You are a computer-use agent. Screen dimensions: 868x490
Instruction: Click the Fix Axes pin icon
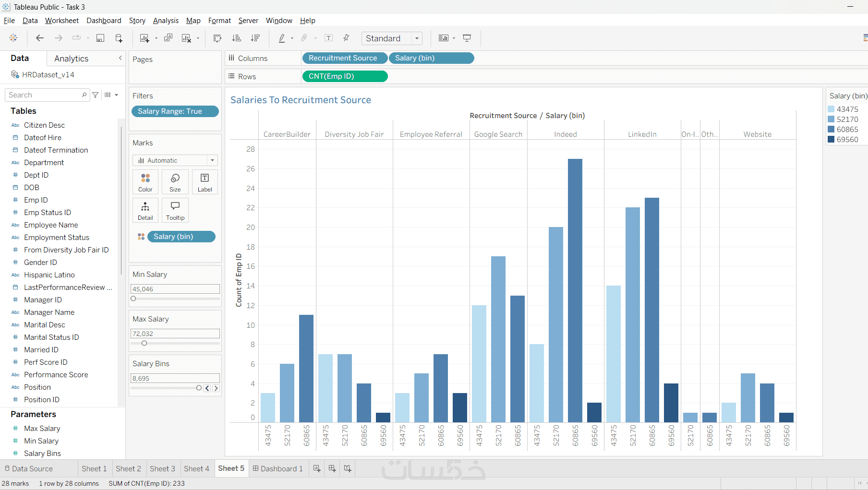click(x=346, y=38)
